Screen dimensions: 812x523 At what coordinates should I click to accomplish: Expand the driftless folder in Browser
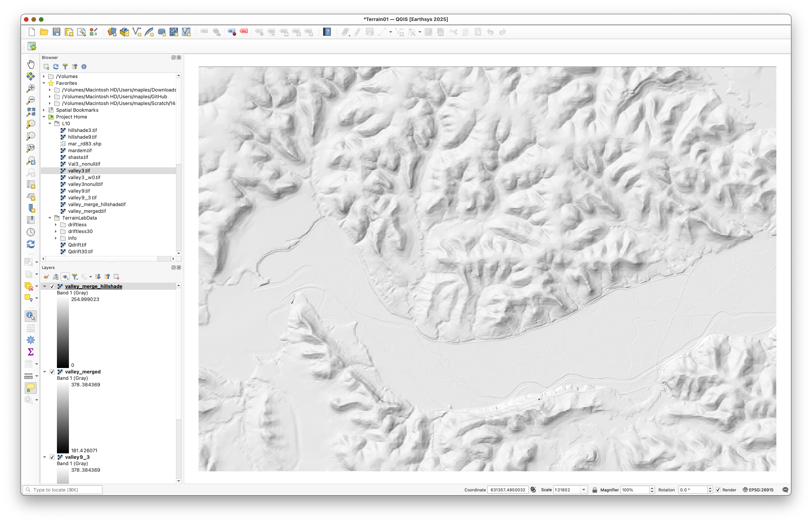pos(56,224)
